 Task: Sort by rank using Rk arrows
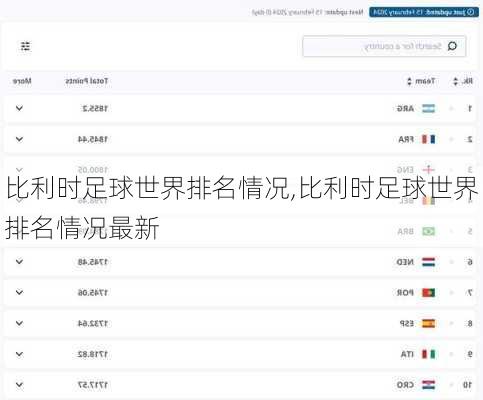point(455,81)
